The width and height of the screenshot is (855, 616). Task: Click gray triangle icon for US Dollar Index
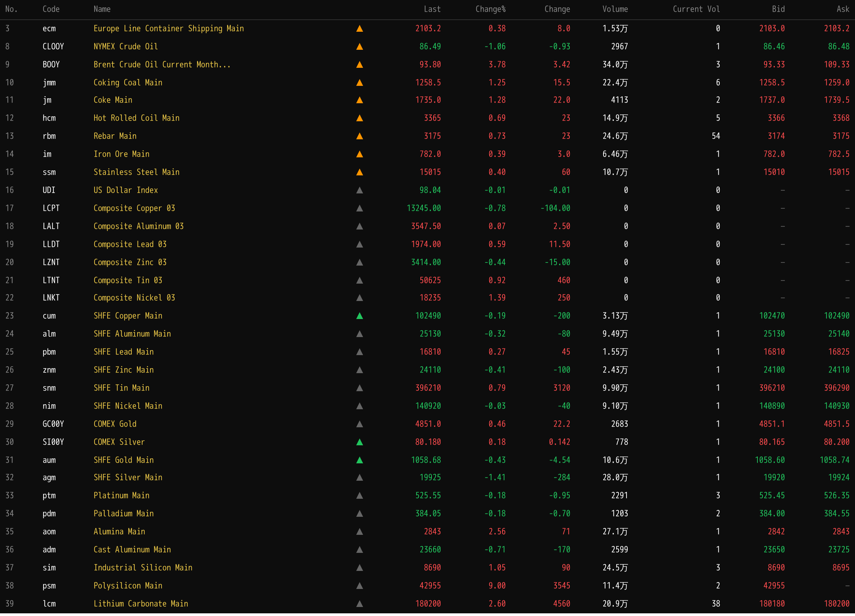[360, 190]
